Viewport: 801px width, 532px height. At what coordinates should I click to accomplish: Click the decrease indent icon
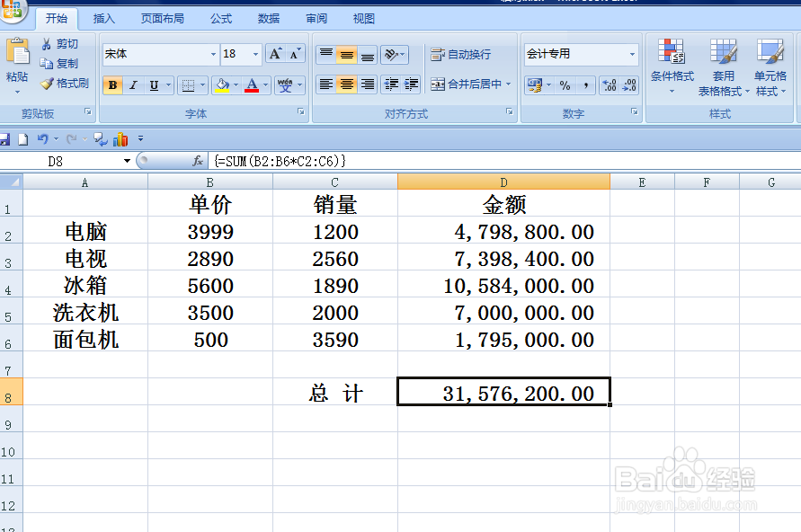(391, 84)
